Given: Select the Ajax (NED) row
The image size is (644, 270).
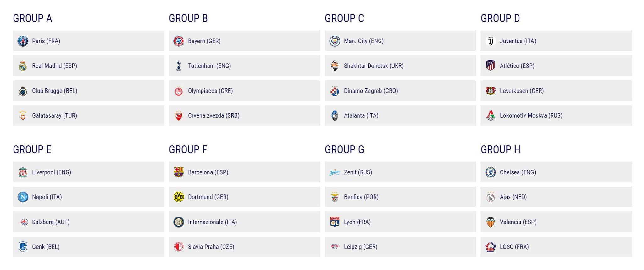Looking at the screenshot, I should 556,197.
